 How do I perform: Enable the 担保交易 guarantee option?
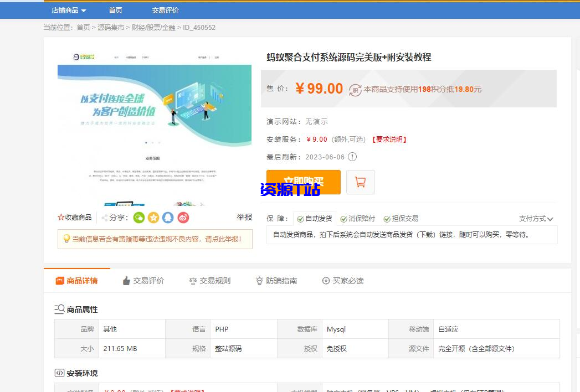(x=388, y=218)
